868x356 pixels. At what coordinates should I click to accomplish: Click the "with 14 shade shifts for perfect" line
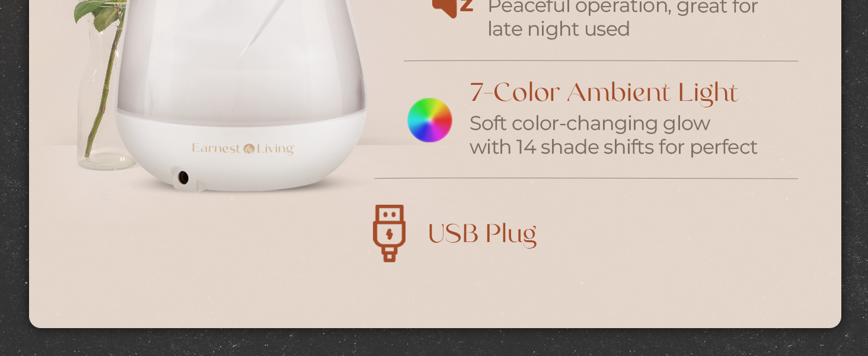(614, 147)
